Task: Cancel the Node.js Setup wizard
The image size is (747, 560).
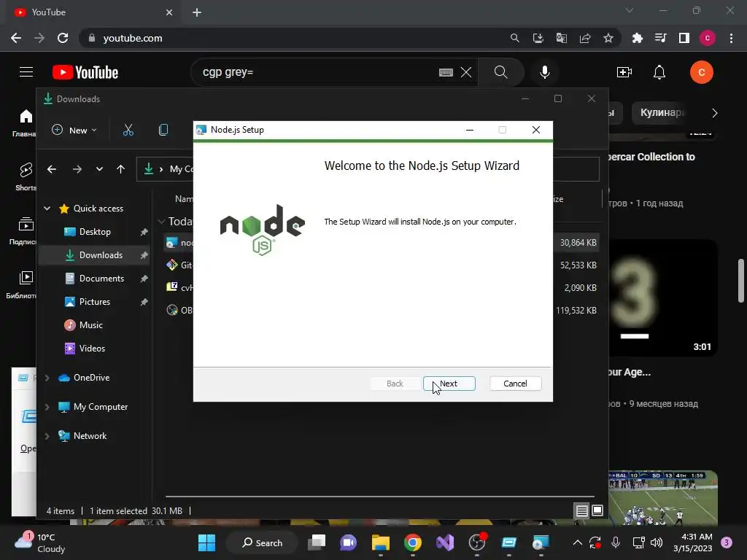Action: 515,384
